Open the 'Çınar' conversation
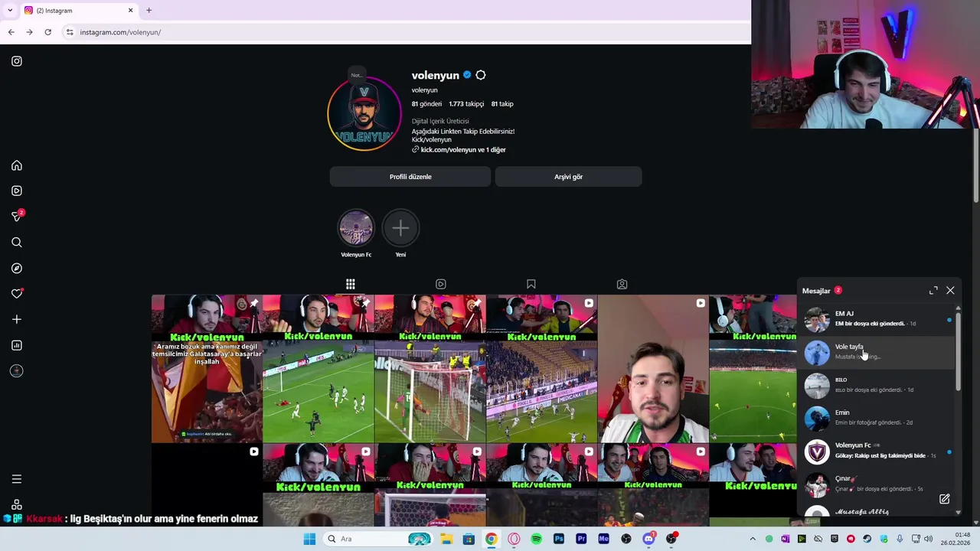The image size is (980, 551). click(876, 484)
